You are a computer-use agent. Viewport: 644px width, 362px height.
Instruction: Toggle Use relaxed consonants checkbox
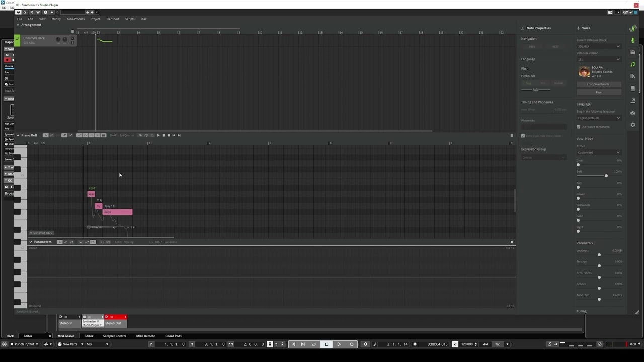pos(578,127)
